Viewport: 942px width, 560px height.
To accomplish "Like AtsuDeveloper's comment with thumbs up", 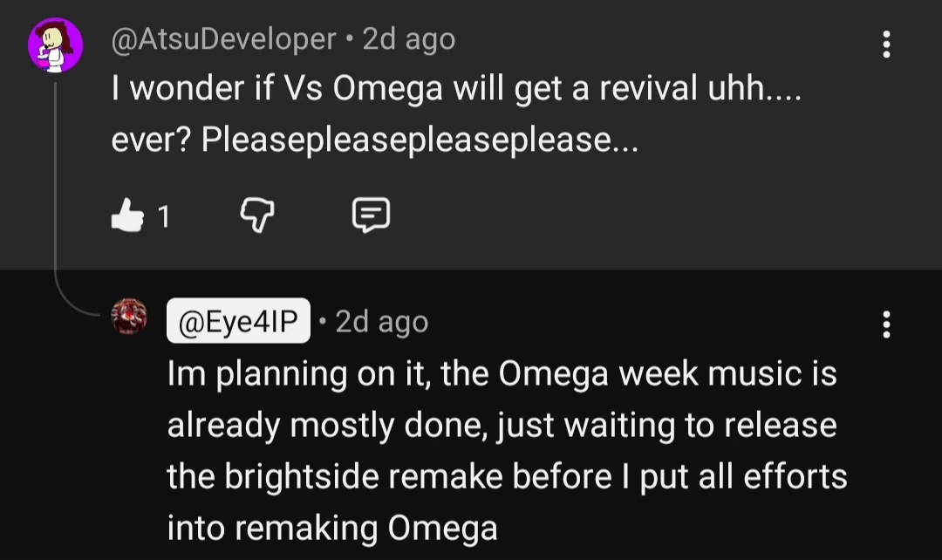I will [126, 215].
